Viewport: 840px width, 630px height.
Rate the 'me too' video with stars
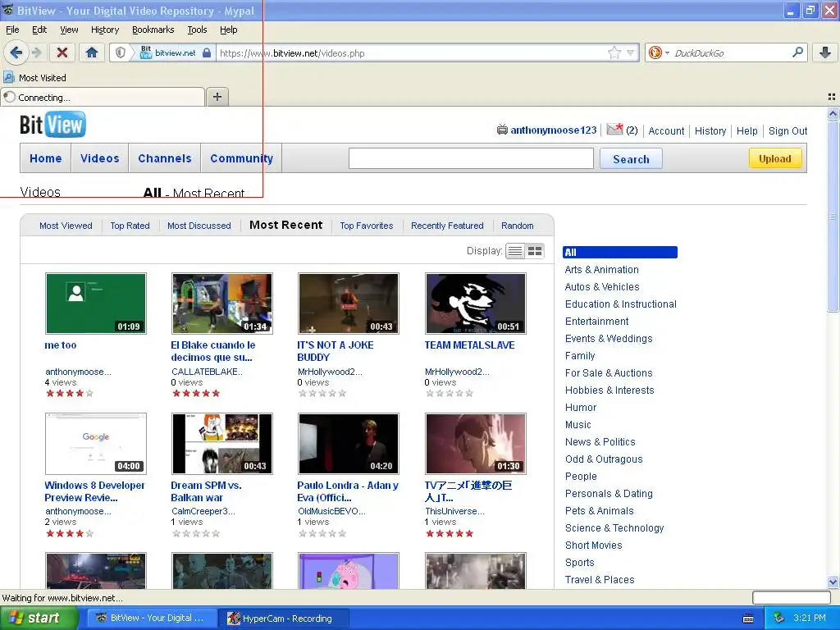click(70, 393)
